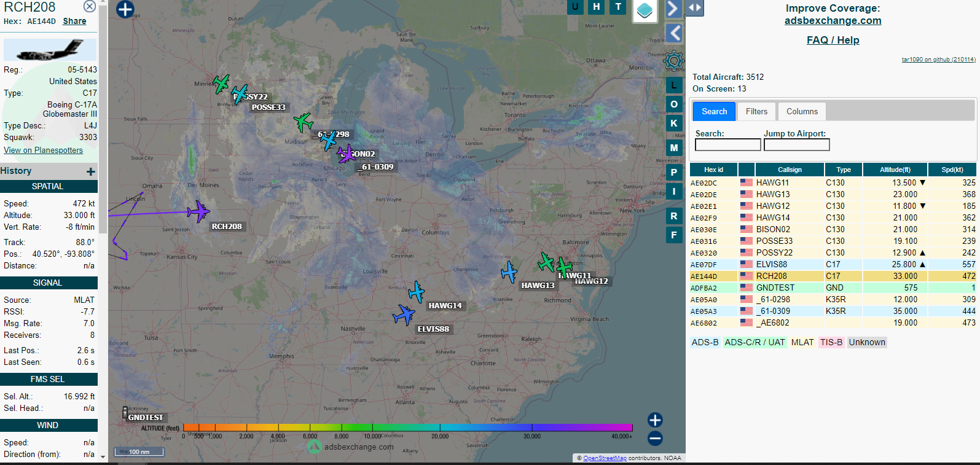
Task: Select the ELVIS88 aircraft icon on map
Action: [404, 315]
